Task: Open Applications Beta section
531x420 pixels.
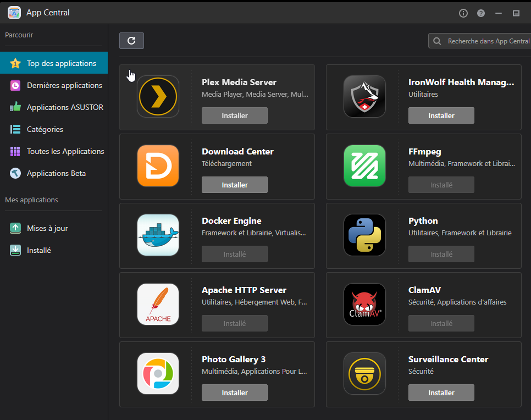Action: click(x=54, y=173)
